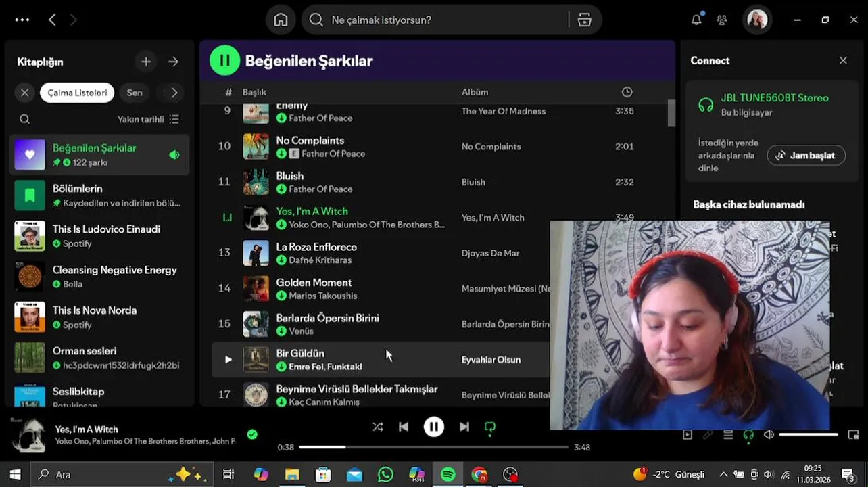Close the Connect panel
Image resolution: width=868 pixels, height=487 pixels.
click(843, 60)
